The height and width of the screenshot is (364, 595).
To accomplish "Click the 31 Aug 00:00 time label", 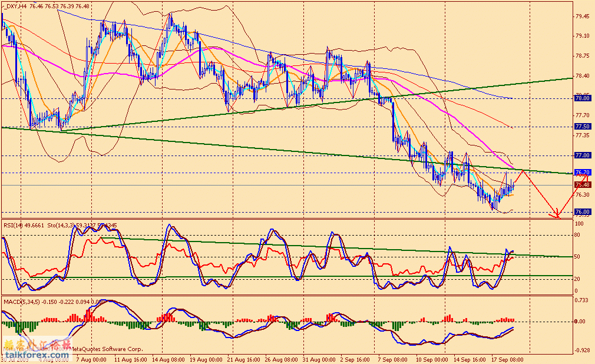I will pyautogui.click(x=319, y=359).
